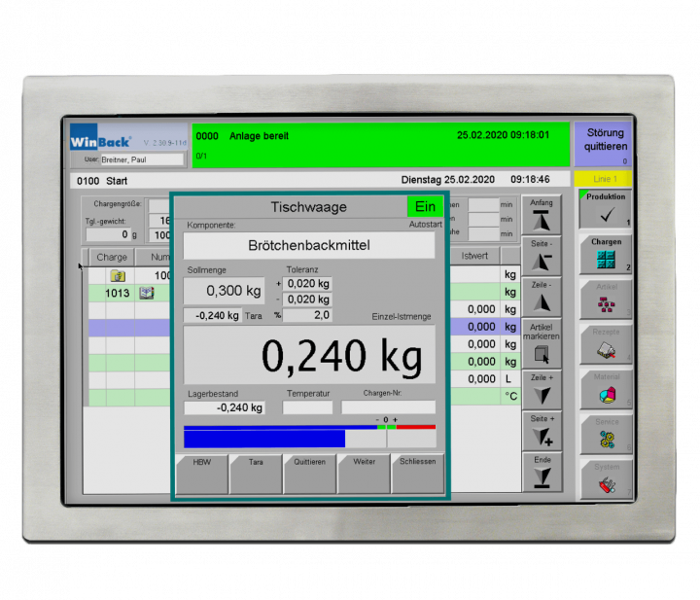Open the Service gears module

(x=606, y=433)
